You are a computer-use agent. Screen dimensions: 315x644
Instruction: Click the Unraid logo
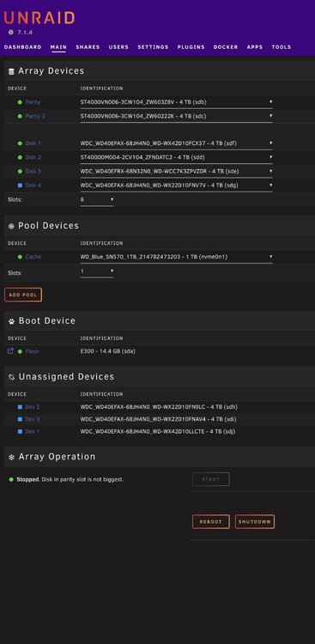[39, 18]
